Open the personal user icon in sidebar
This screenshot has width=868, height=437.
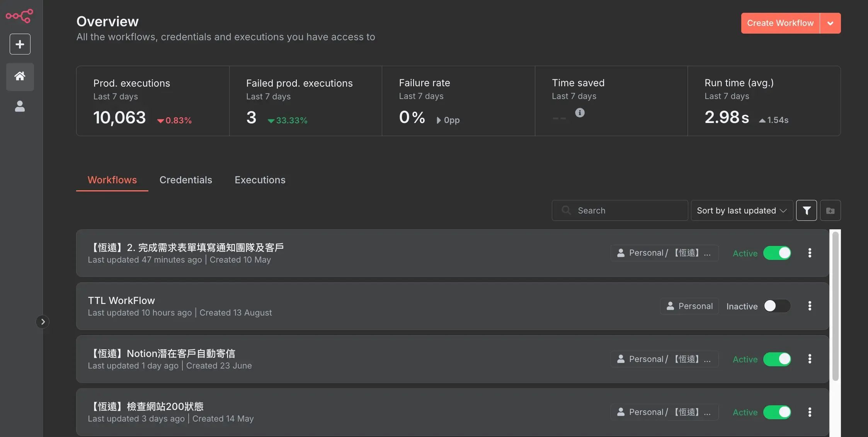coord(20,106)
